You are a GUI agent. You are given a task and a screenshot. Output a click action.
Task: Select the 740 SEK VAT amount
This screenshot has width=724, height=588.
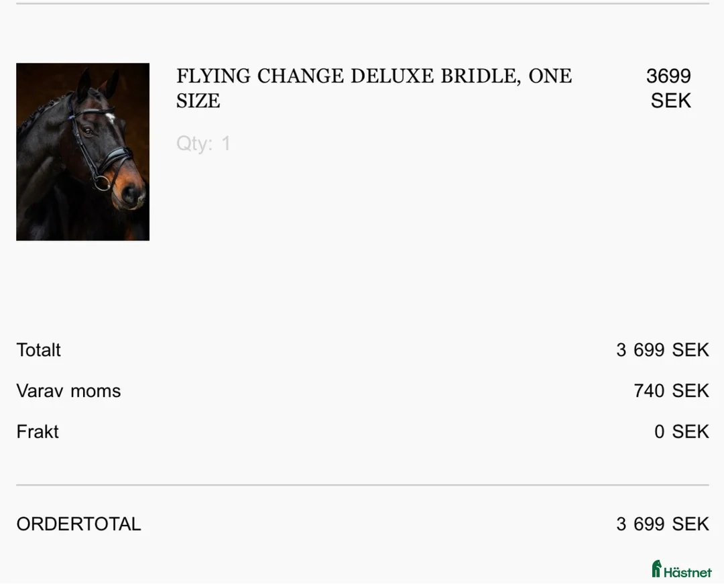click(671, 391)
